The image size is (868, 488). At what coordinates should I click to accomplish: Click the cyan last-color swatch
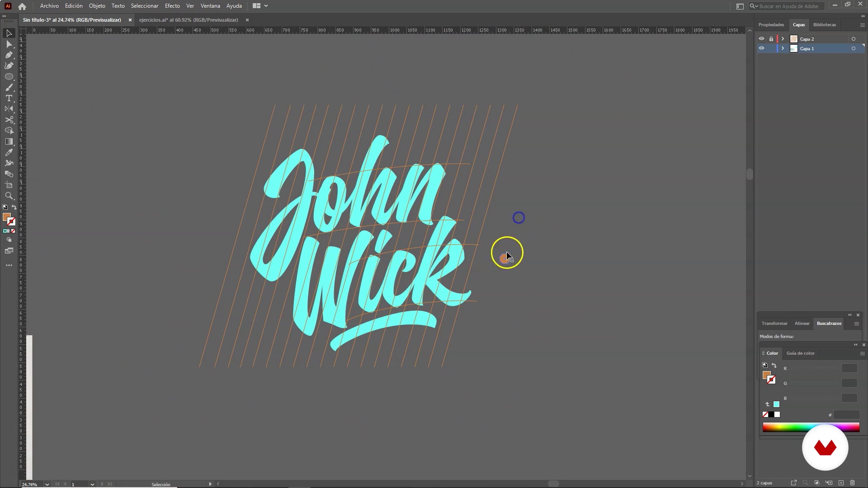pyautogui.click(x=776, y=404)
